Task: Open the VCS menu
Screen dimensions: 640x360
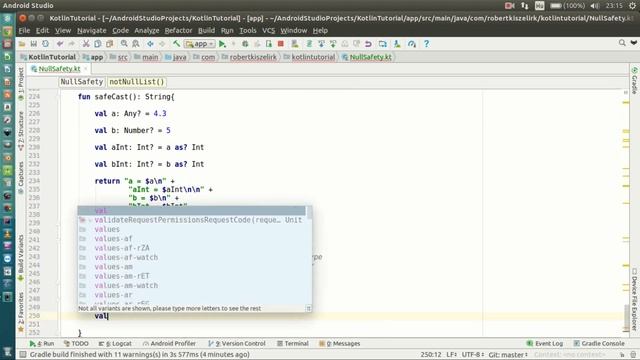Action: 268,31
